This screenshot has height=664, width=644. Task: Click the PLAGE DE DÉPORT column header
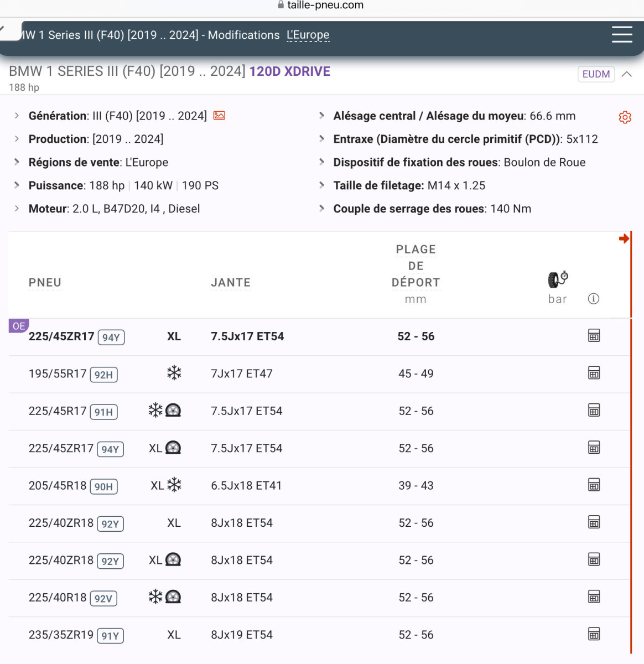pos(416,266)
